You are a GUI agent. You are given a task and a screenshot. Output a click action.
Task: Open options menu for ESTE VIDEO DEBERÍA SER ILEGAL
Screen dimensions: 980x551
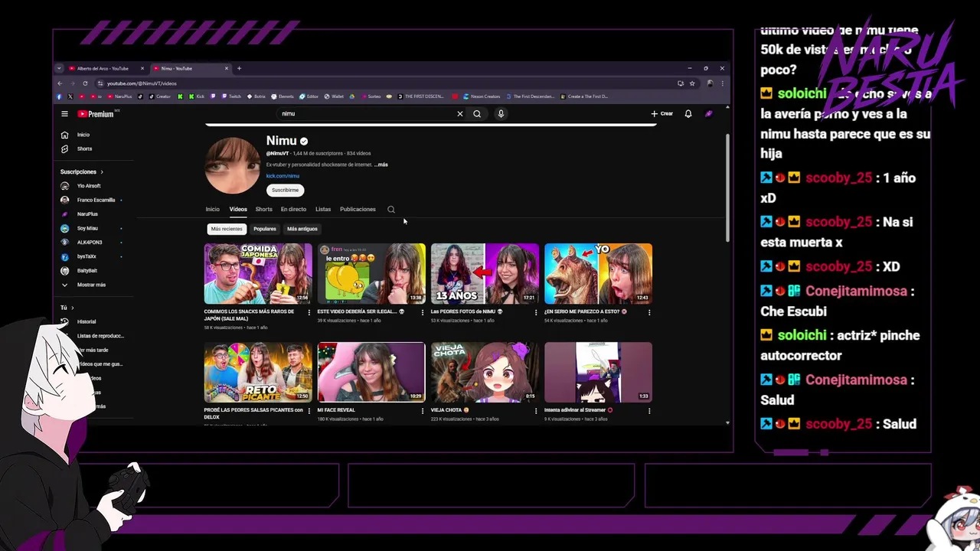pyautogui.click(x=423, y=312)
